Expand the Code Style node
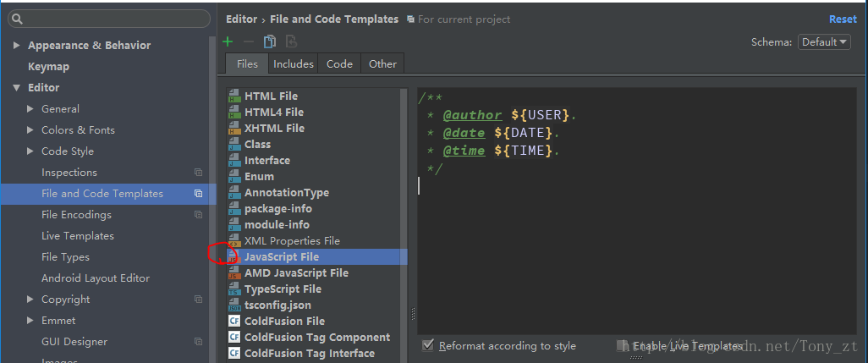The image size is (868, 363). tap(30, 151)
